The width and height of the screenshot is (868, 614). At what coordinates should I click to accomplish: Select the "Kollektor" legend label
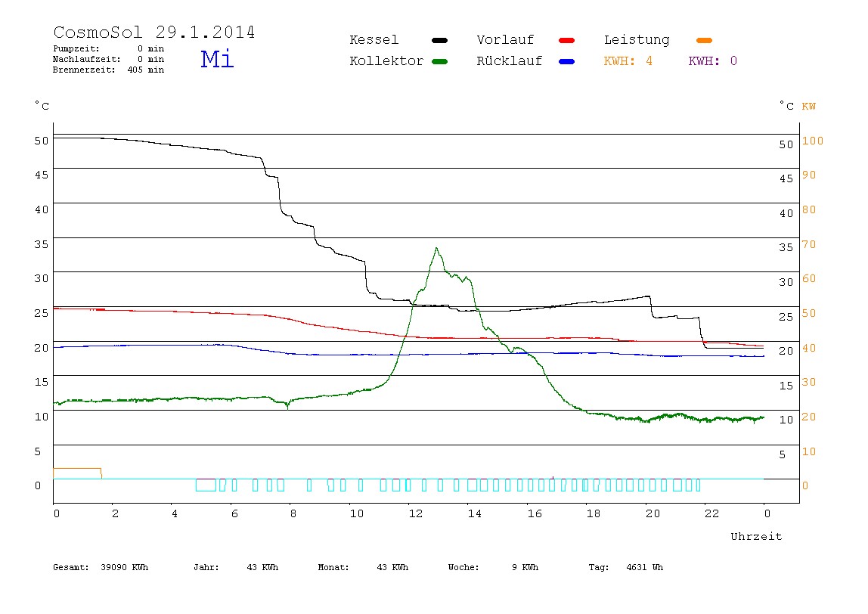386,61
